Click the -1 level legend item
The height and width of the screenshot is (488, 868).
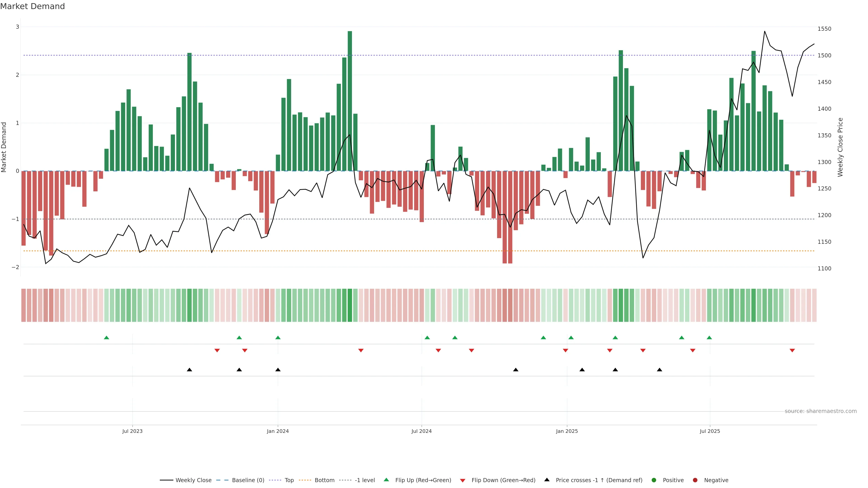365,480
